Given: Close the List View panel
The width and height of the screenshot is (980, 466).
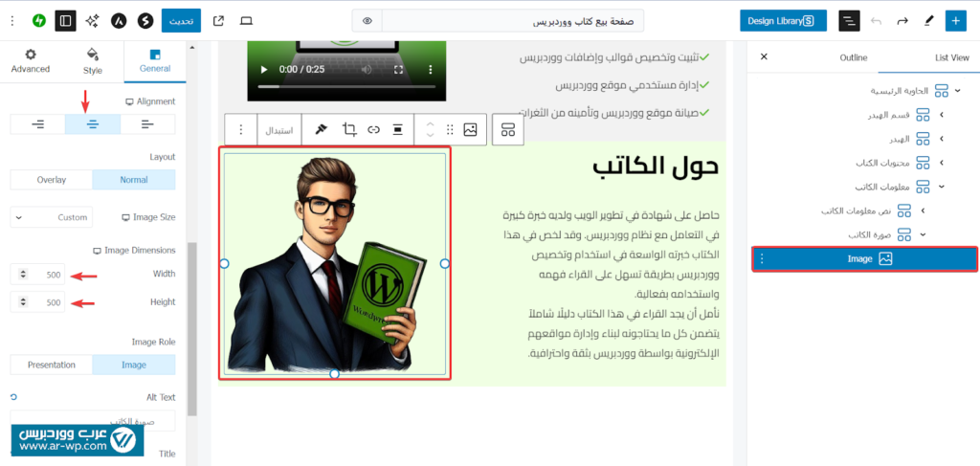Looking at the screenshot, I should pyautogui.click(x=764, y=56).
